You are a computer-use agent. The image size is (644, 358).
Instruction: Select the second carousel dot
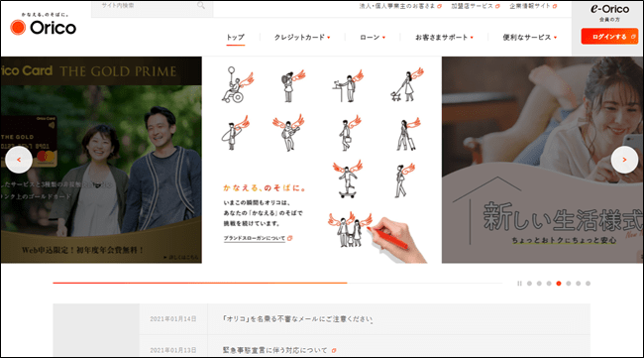(539, 284)
